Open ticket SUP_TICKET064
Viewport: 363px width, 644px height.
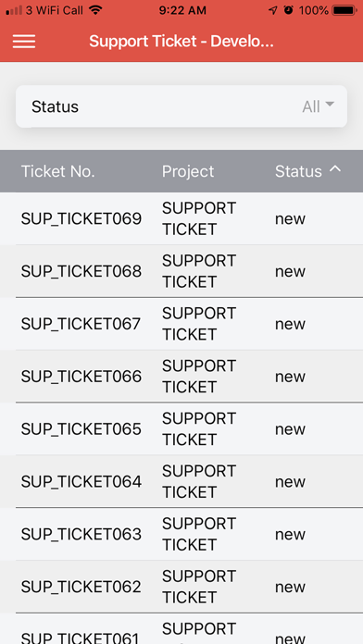click(181, 481)
